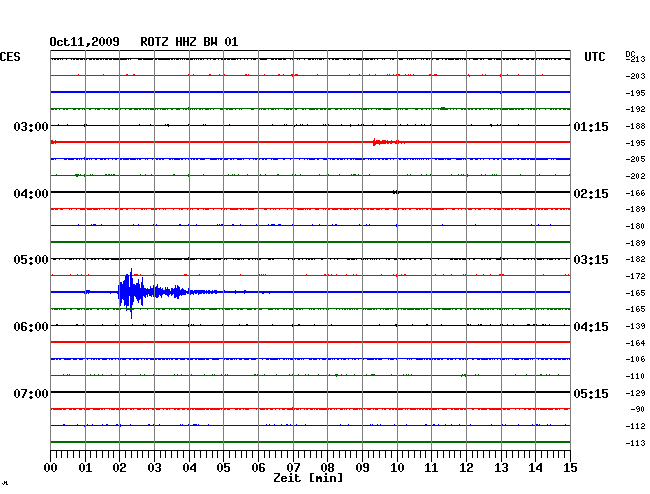Click the 07 minute tick label
Image resolution: width=650 pixels, height=494 pixels.
coord(293,468)
